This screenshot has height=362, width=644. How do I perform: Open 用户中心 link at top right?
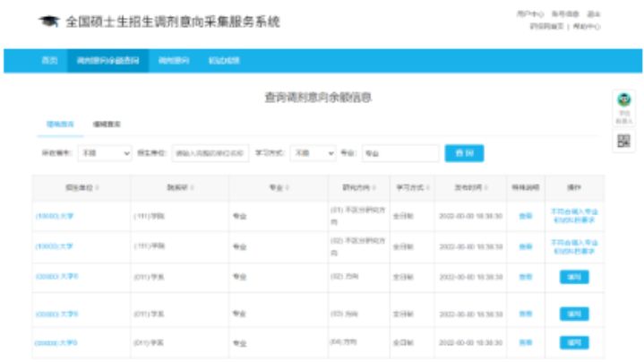point(530,14)
